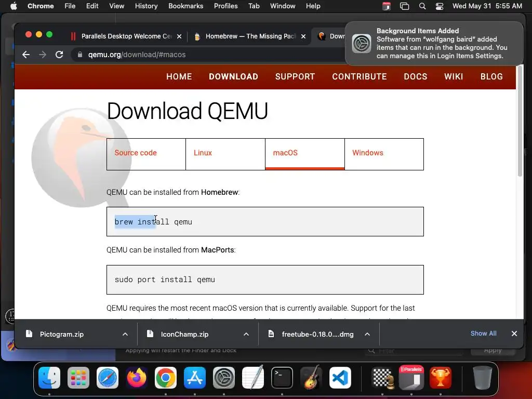Open DOCS in QEMU navigation

[416, 77]
